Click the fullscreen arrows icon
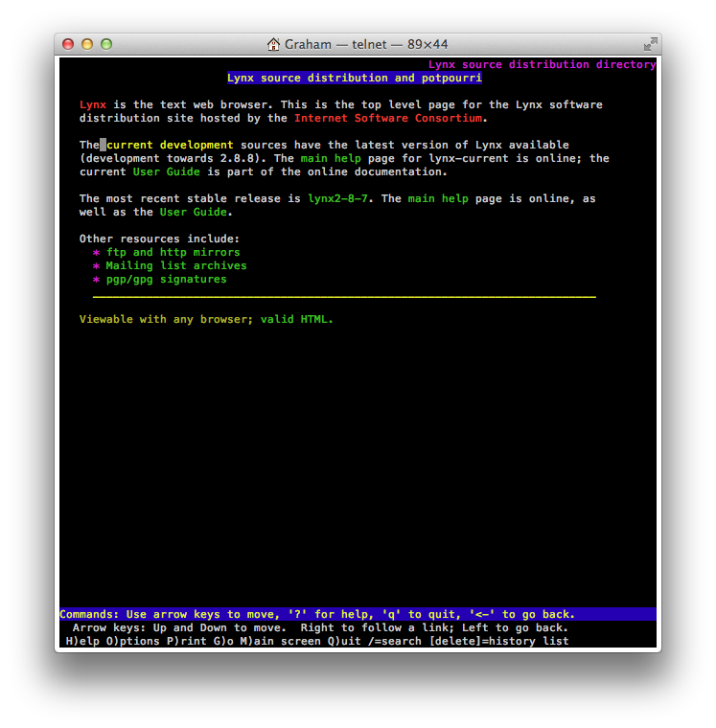 pos(650,44)
